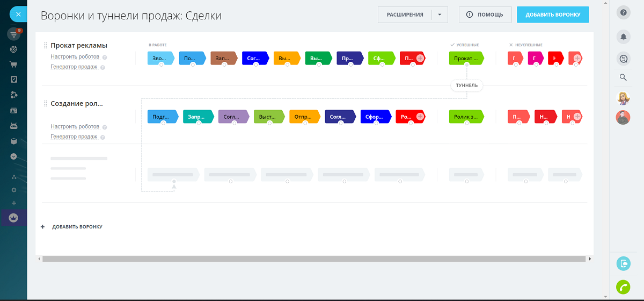Open the gear settings icon in the sidebar
The height and width of the screenshot is (301, 644).
click(x=14, y=190)
